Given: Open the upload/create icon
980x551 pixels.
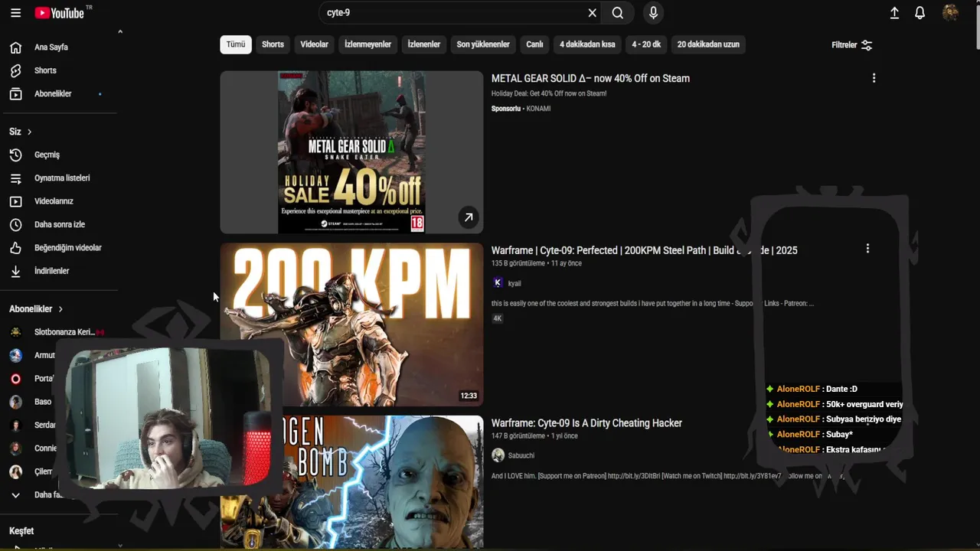Looking at the screenshot, I should pyautogui.click(x=894, y=13).
